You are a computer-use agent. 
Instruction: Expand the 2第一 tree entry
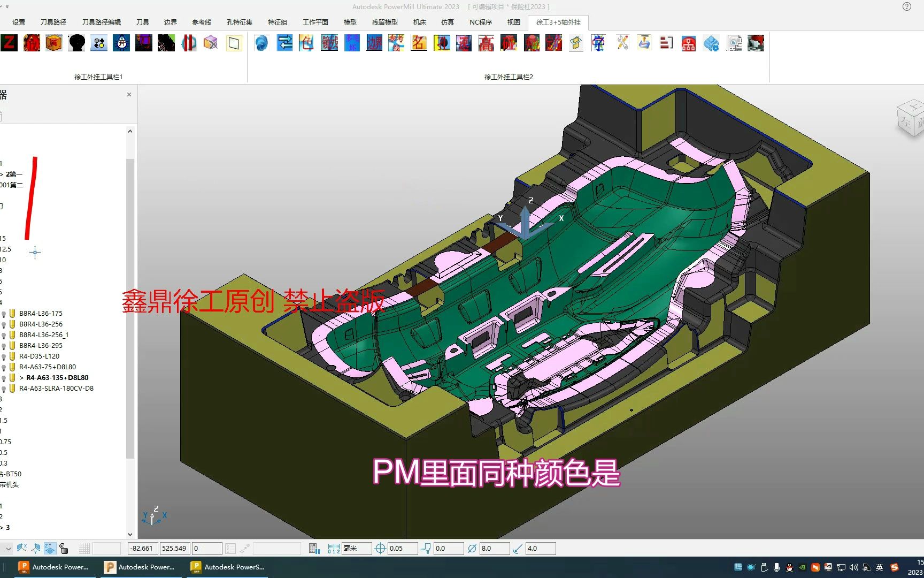(2, 174)
